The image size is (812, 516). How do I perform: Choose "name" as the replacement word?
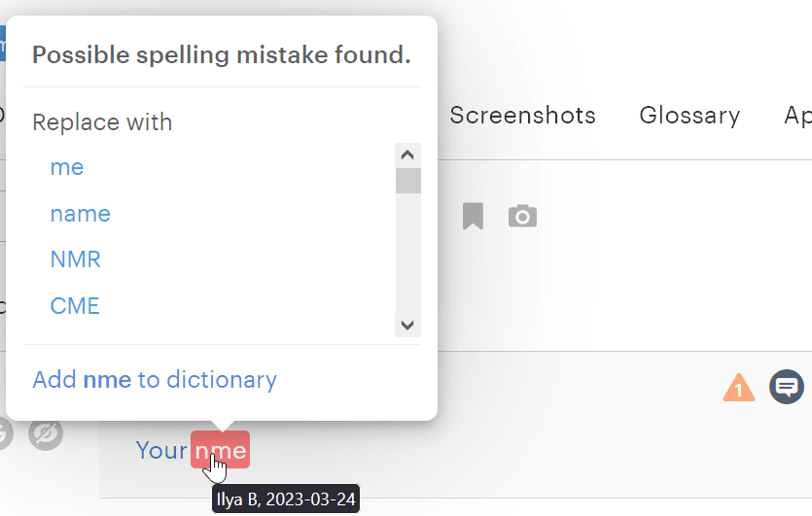(81, 214)
